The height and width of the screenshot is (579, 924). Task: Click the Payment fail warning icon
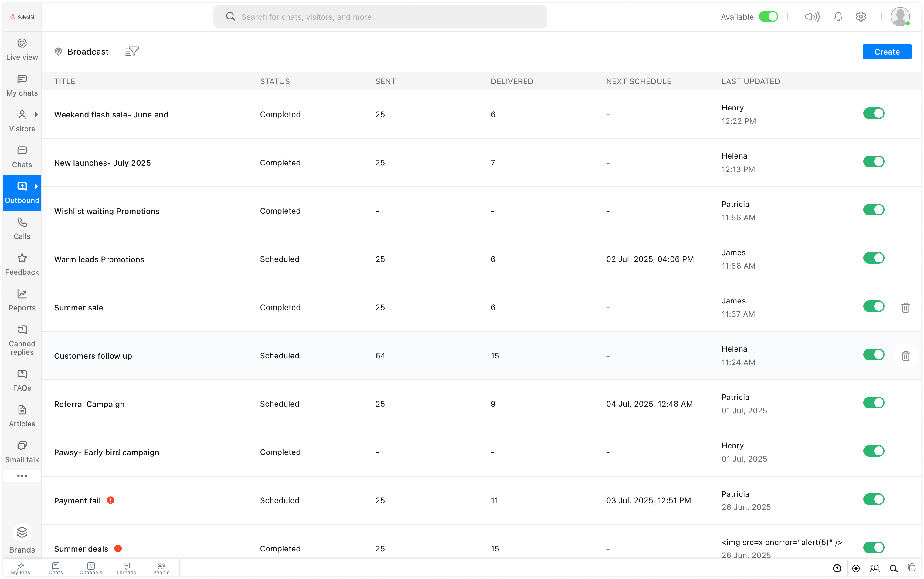111,500
